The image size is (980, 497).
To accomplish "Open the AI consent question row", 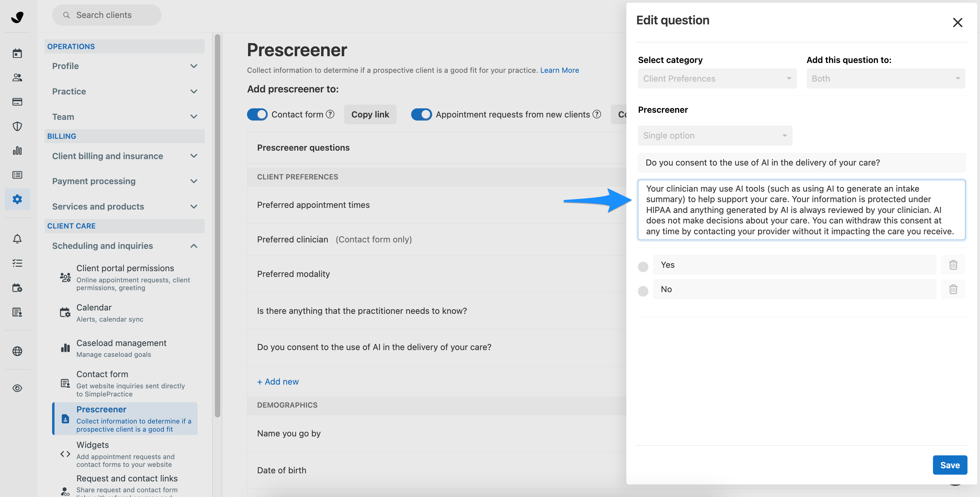I will click(x=436, y=347).
